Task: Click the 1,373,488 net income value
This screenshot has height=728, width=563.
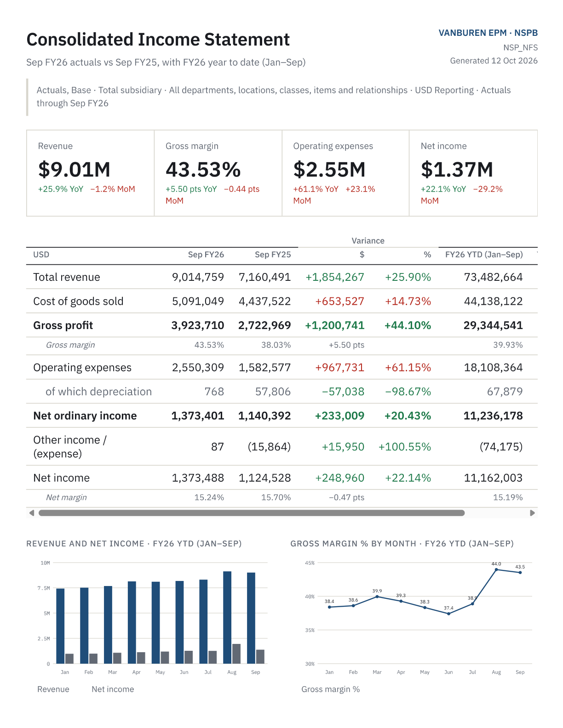Action: coord(198,478)
